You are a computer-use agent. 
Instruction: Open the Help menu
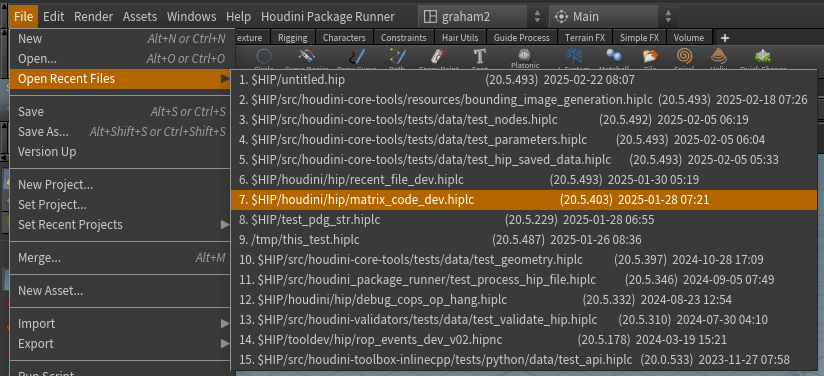tap(239, 17)
